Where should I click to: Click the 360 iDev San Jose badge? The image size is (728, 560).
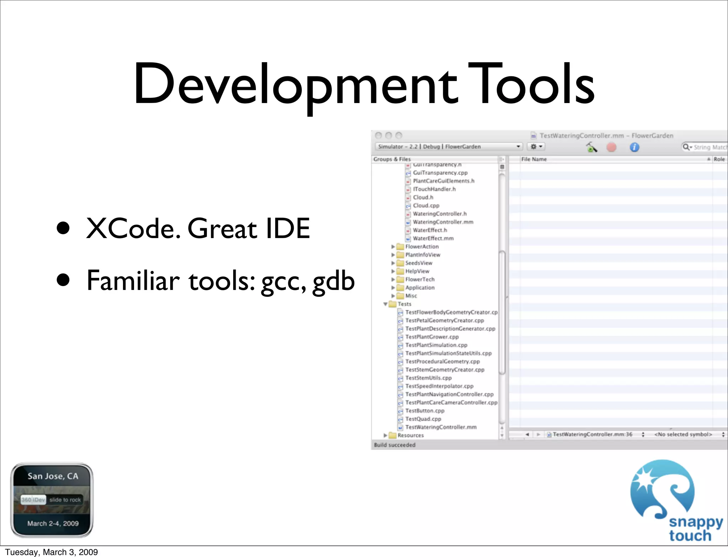(x=52, y=500)
